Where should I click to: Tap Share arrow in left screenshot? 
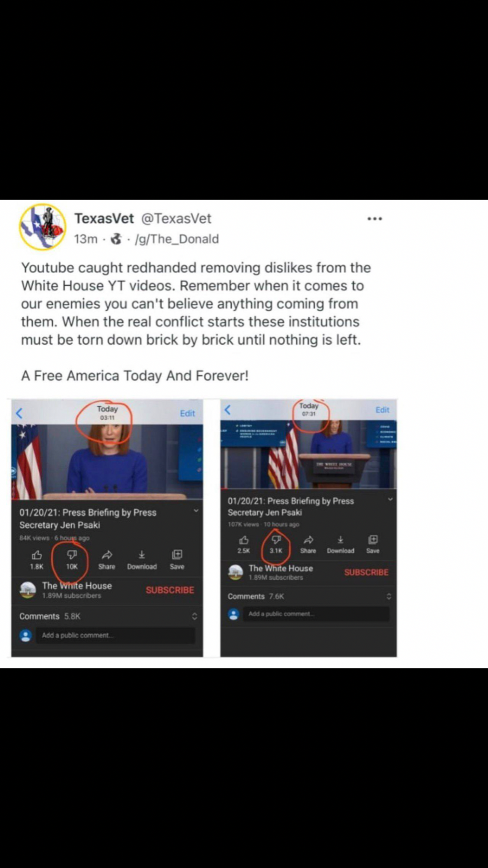coord(107,559)
